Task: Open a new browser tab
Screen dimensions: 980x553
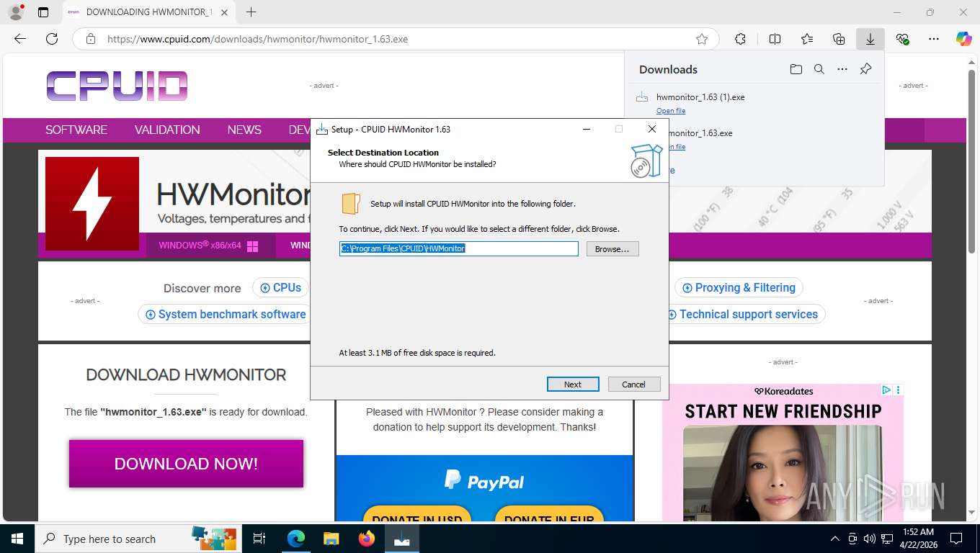Action: (251, 12)
